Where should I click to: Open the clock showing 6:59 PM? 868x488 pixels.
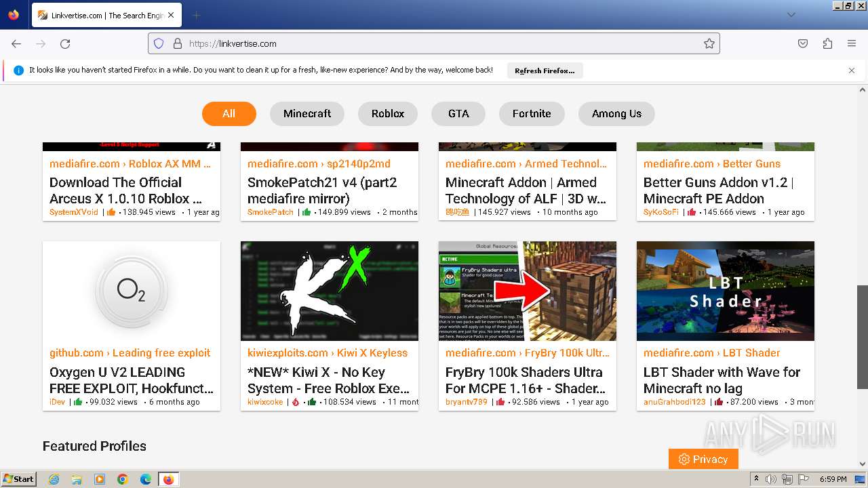pos(833,479)
